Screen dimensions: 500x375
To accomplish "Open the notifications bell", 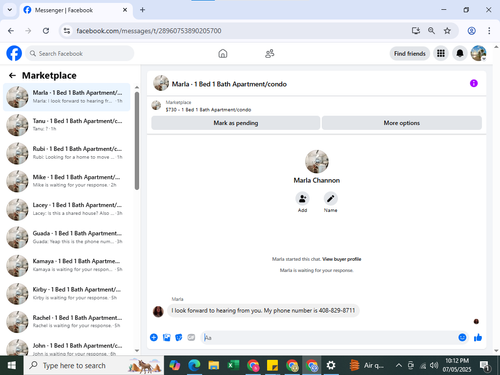I will click(460, 53).
